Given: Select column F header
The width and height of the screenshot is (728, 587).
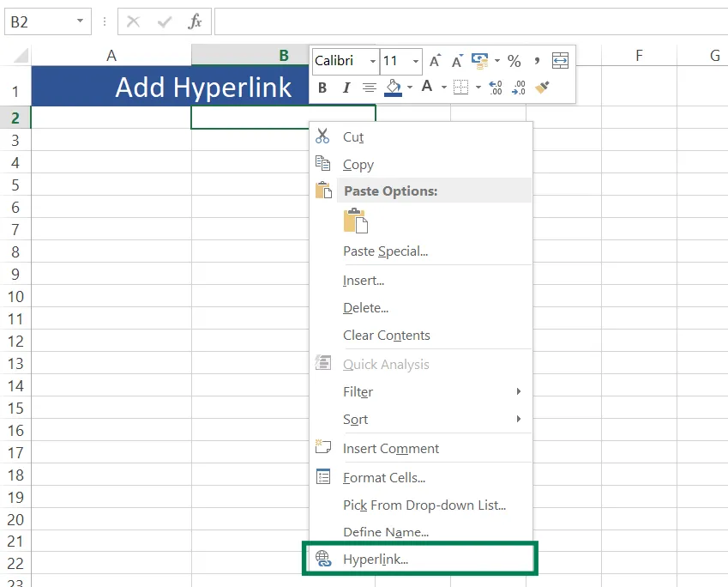Looking at the screenshot, I should (x=640, y=55).
